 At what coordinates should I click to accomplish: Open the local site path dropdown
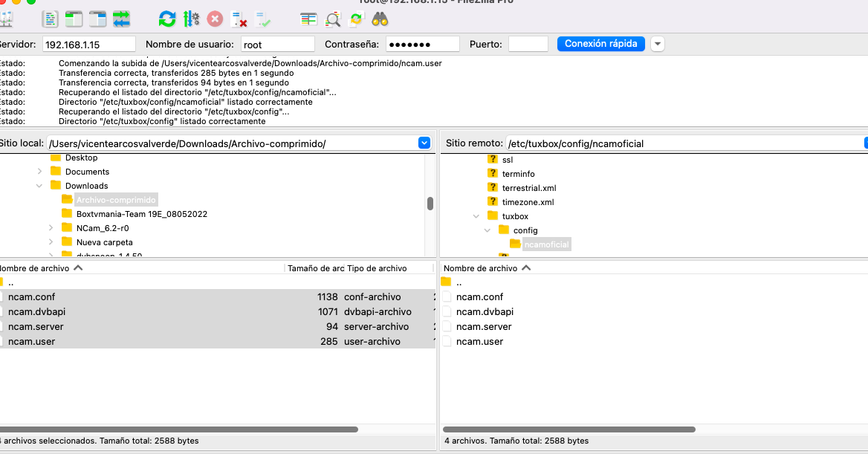pos(424,143)
